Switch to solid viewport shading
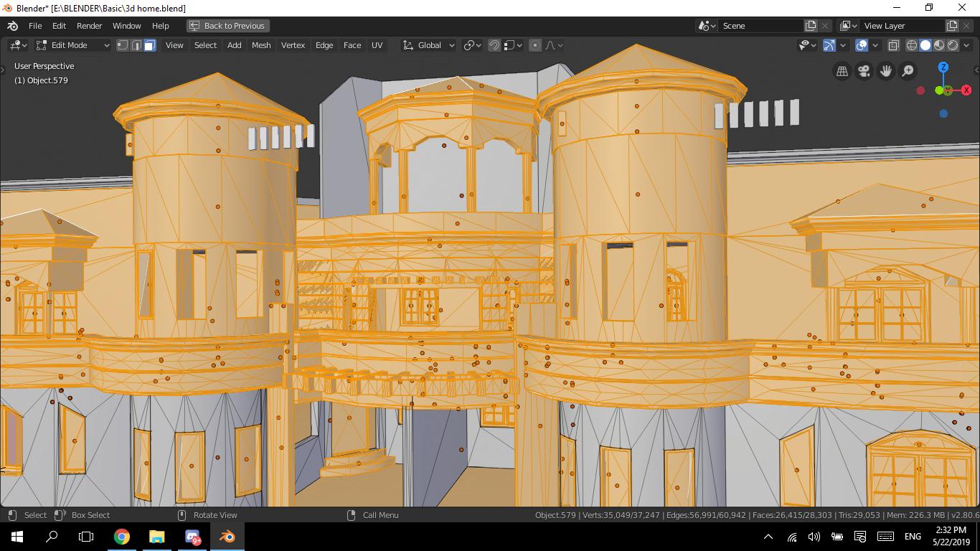The width and height of the screenshot is (980, 551). pyautogui.click(x=925, y=45)
